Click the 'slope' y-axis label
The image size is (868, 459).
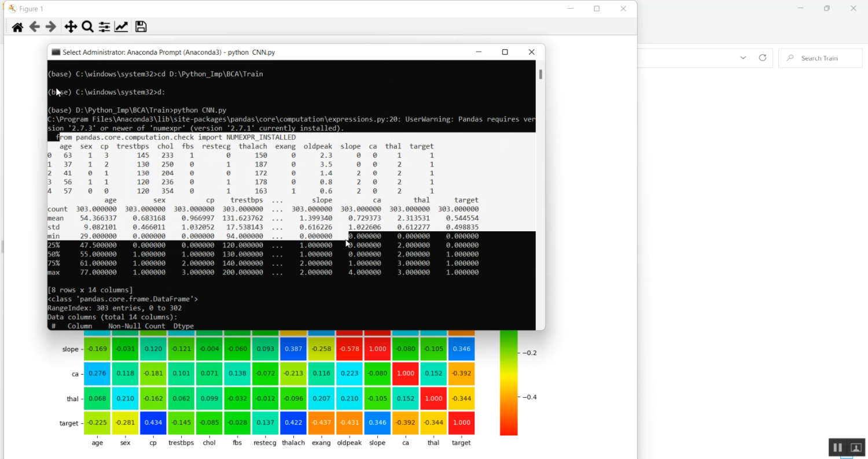(70, 349)
